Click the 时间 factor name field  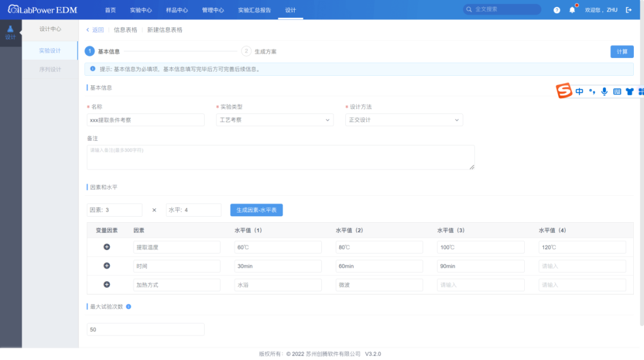[177, 266]
